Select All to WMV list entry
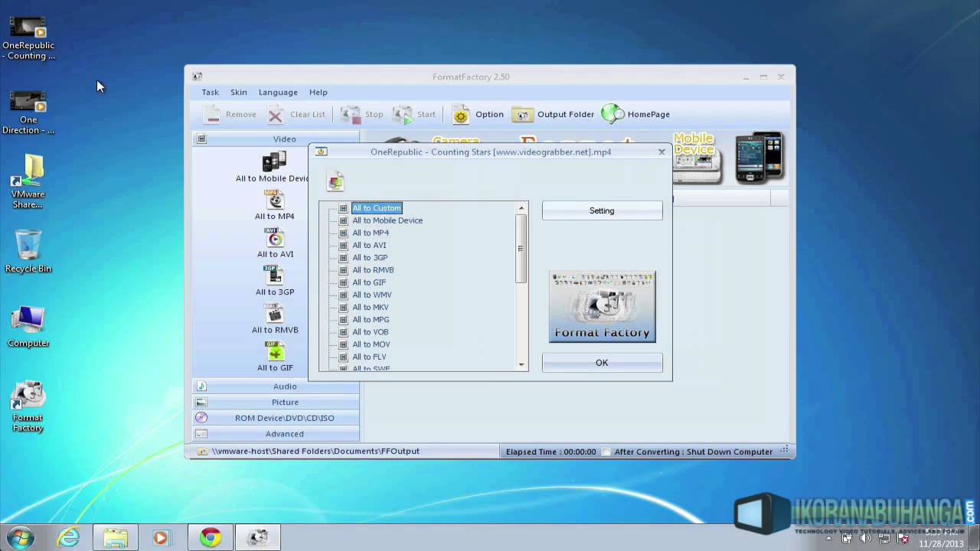980x551 pixels. 372,295
